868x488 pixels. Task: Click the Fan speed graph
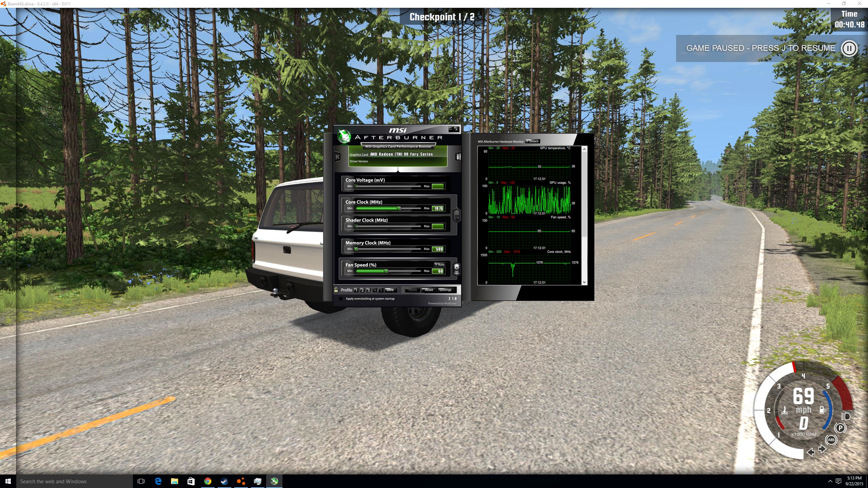coord(529,234)
